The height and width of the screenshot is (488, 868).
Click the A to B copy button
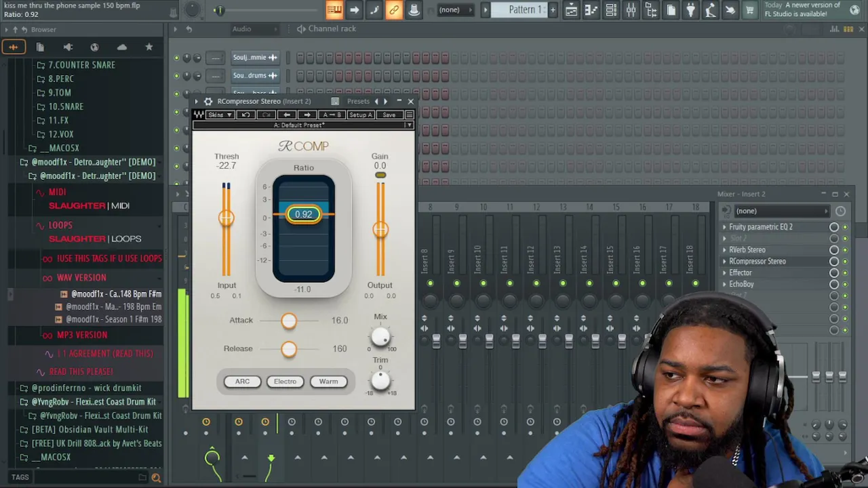tap(332, 115)
